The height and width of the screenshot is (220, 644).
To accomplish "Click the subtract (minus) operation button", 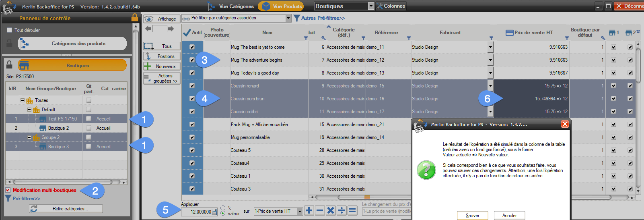I will 320,210.
